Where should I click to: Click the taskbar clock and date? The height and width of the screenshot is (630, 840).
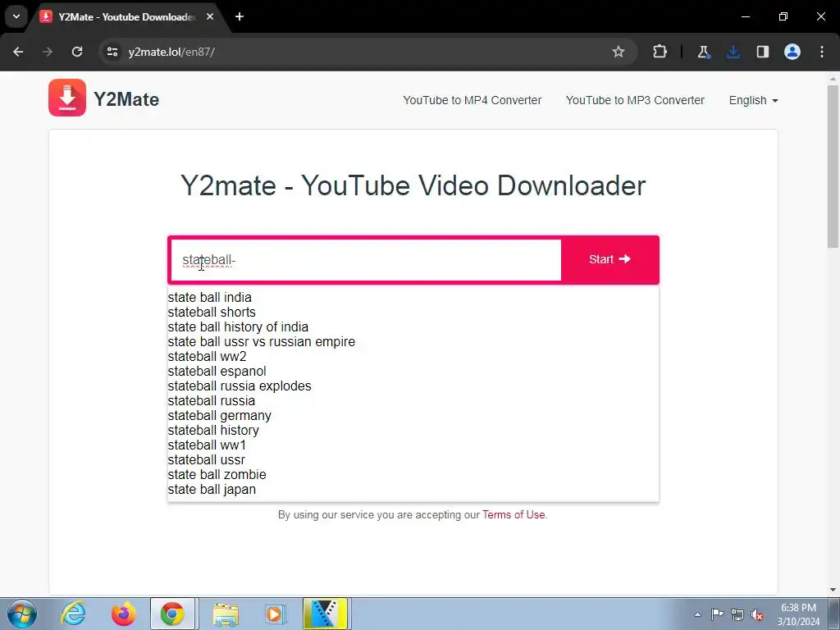[x=798, y=614]
